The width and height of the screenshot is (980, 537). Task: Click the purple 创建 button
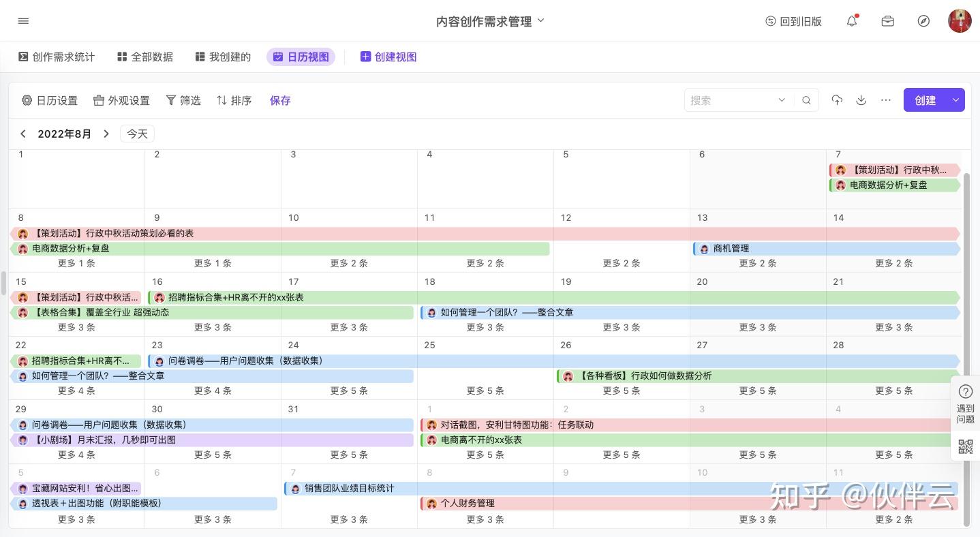point(925,100)
